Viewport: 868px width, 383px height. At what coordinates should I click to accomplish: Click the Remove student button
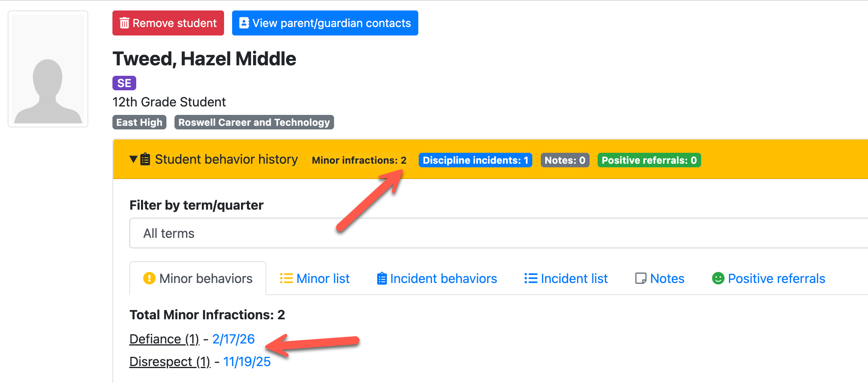168,23
